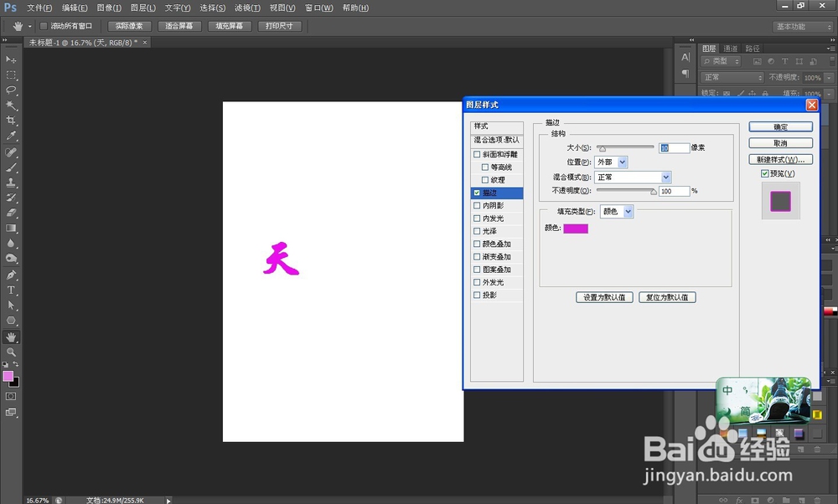Open stroke Position dropdown

click(x=611, y=162)
